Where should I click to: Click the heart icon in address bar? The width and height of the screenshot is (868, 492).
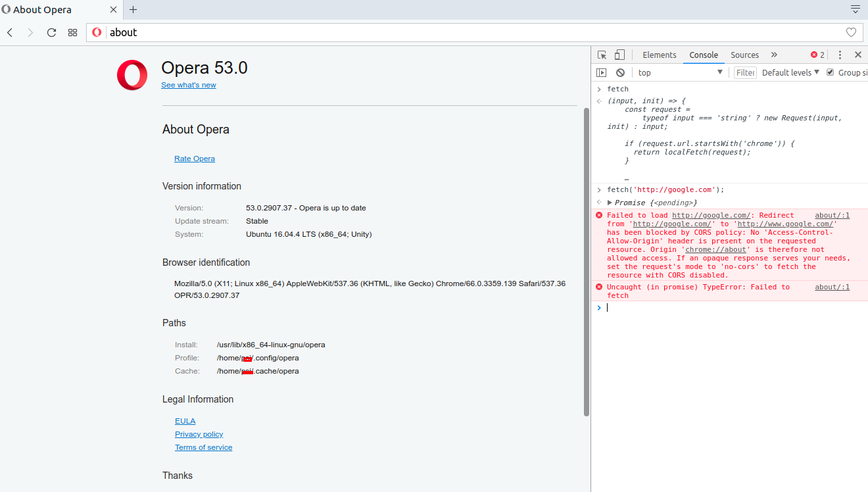point(851,32)
